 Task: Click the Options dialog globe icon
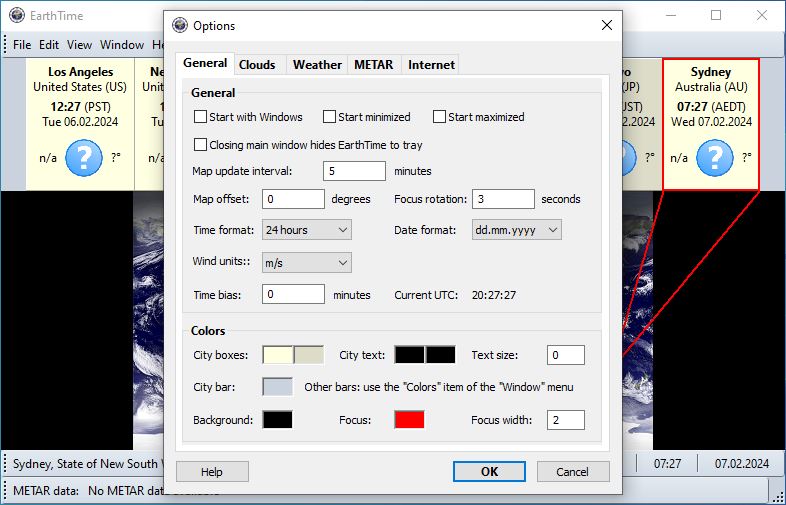[x=180, y=25]
